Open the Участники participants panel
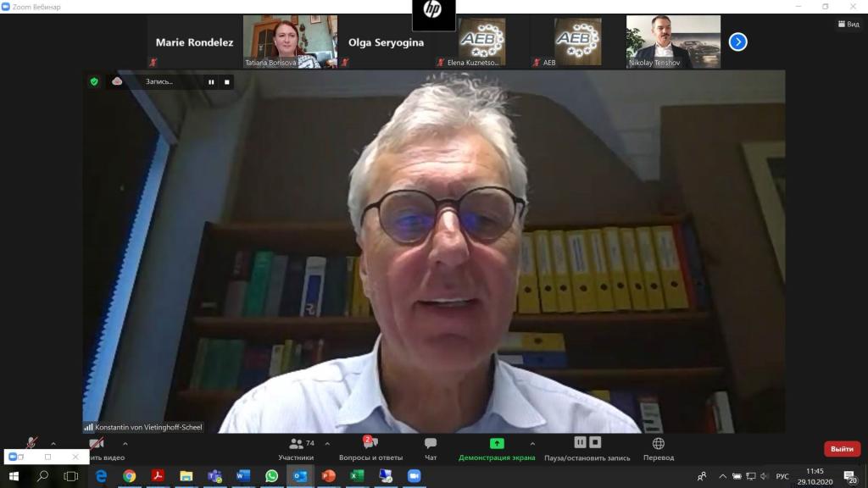The height and width of the screenshot is (488, 868). click(x=296, y=449)
